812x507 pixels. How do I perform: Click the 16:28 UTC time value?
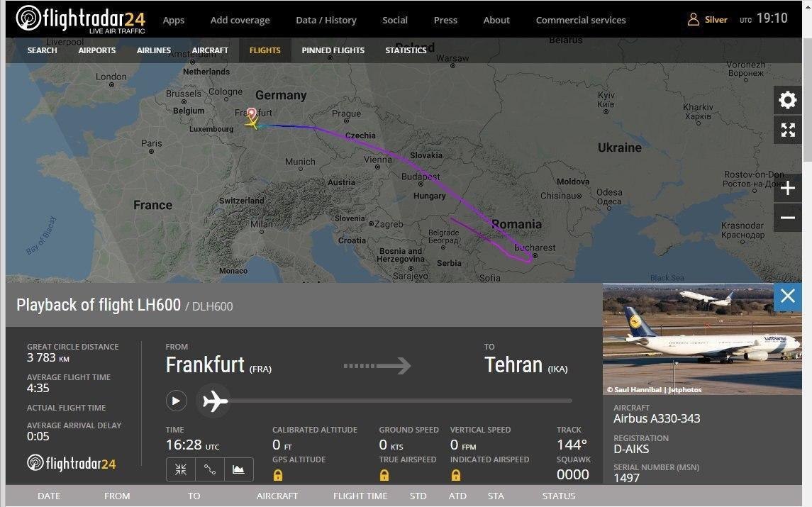click(x=192, y=445)
